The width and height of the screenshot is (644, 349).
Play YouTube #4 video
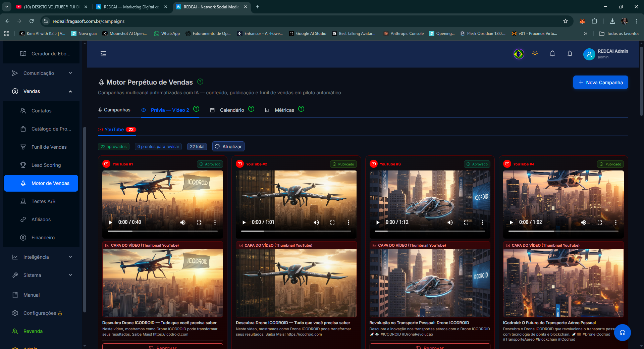[512, 222]
